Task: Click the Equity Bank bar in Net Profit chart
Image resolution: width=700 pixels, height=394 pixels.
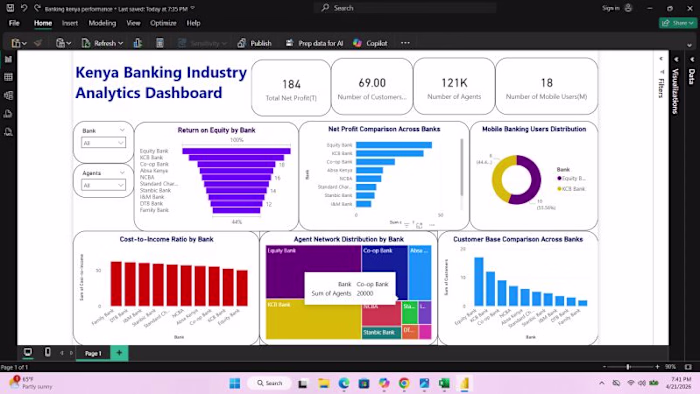Action: pos(394,145)
